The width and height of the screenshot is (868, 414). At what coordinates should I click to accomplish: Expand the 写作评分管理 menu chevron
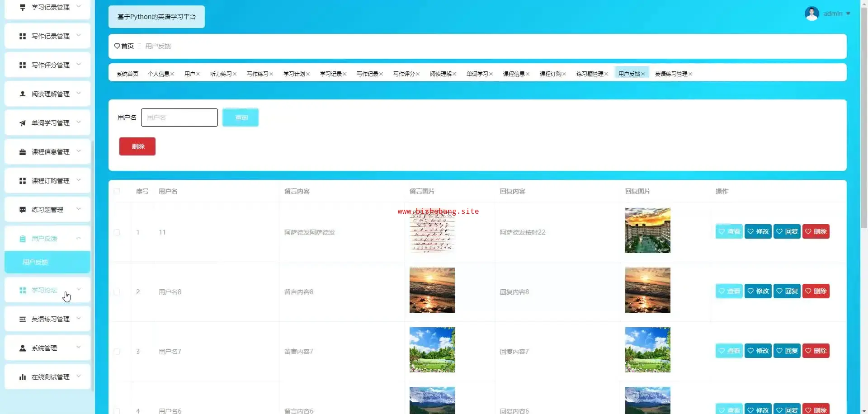[x=79, y=64]
